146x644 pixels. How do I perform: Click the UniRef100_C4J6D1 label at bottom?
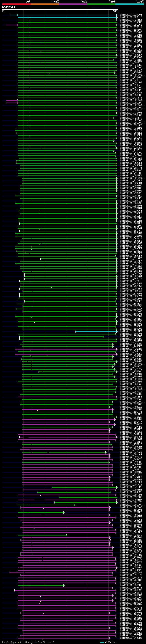tap(131, 638)
